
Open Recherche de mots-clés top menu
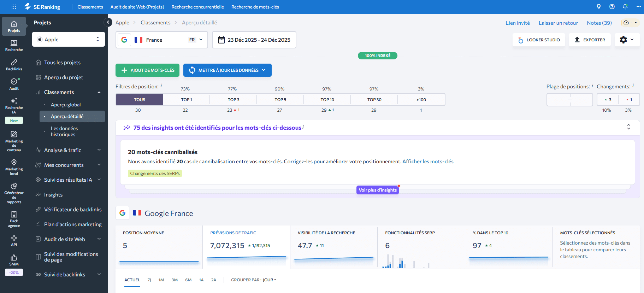pos(255,7)
